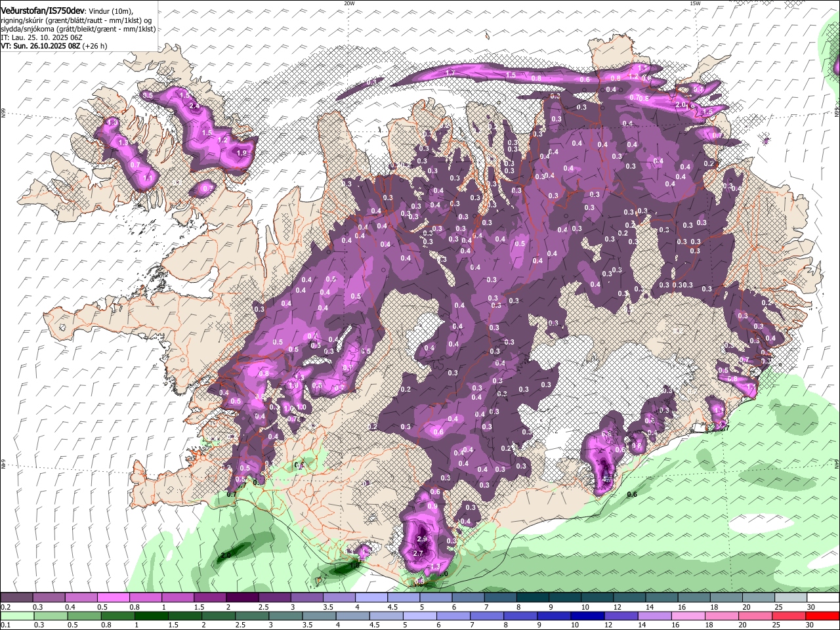The height and width of the screenshot is (630, 840).
Task: Select the palest green rain scale swatch
Action: 17,616
